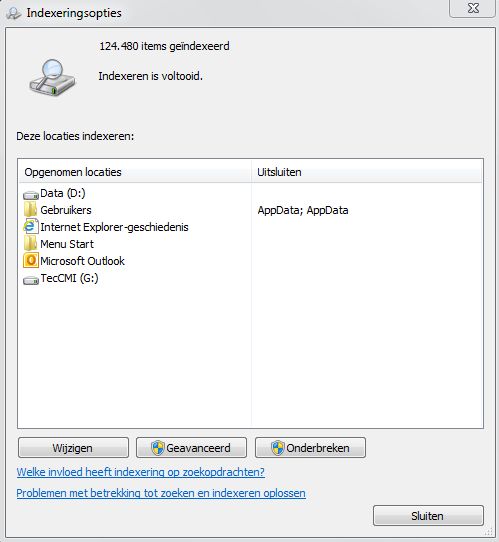Select the Microsoft Outlook list entry text
This screenshot has height=542, width=499.
pyautogui.click(x=82, y=261)
